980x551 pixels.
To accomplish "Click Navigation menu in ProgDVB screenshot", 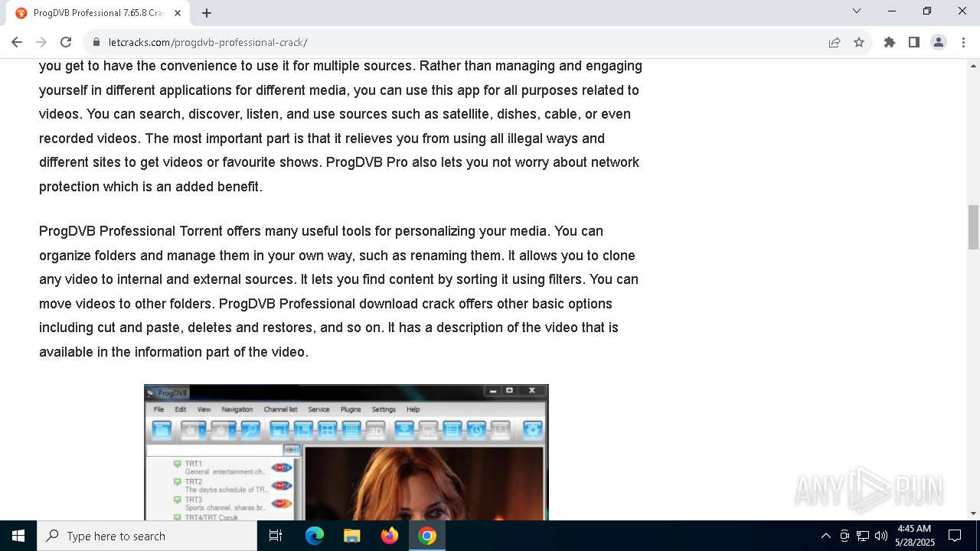I will tap(237, 409).
